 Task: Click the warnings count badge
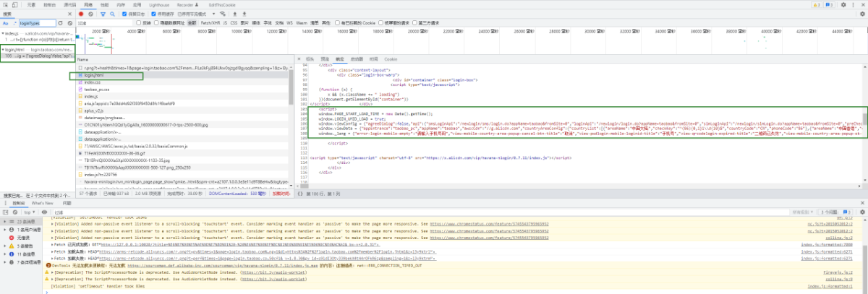click(817, 5)
